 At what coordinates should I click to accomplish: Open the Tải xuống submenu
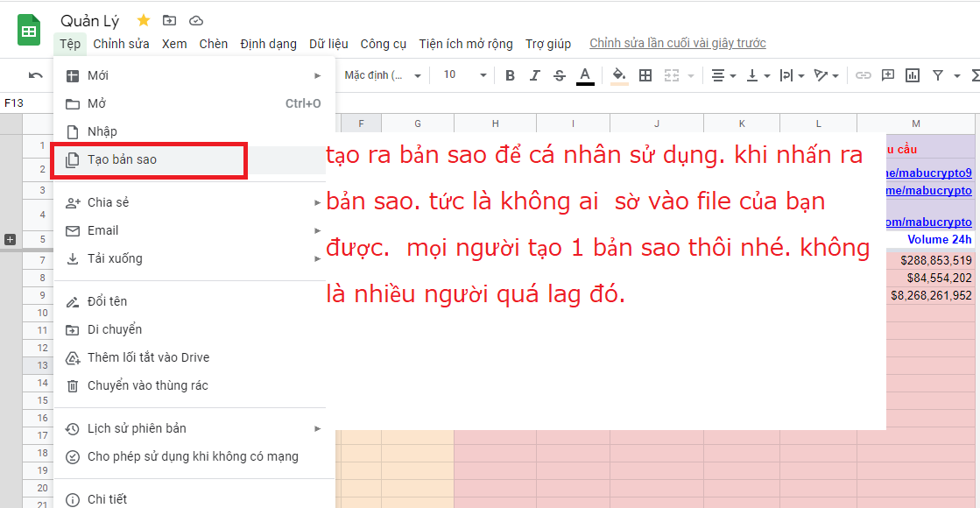coord(194,258)
